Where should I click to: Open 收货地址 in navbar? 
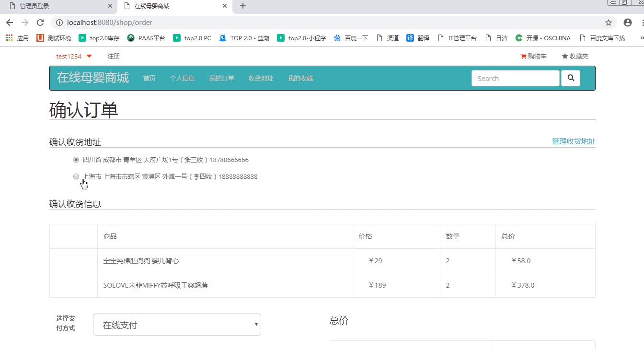tap(261, 78)
